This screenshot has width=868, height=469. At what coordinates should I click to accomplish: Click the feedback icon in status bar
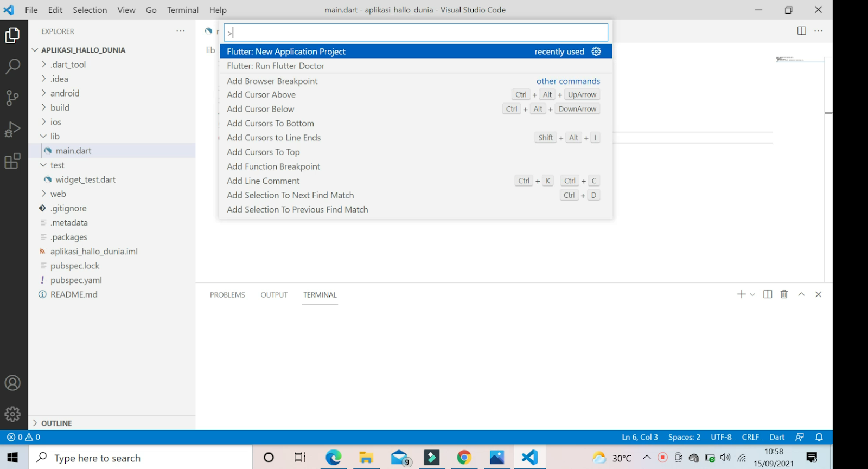click(x=800, y=437)
